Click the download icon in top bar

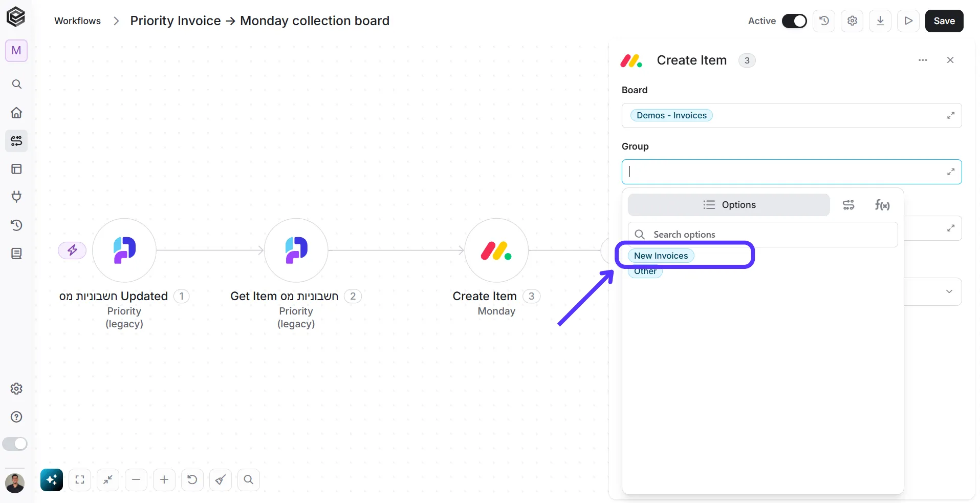pos(880,21)
